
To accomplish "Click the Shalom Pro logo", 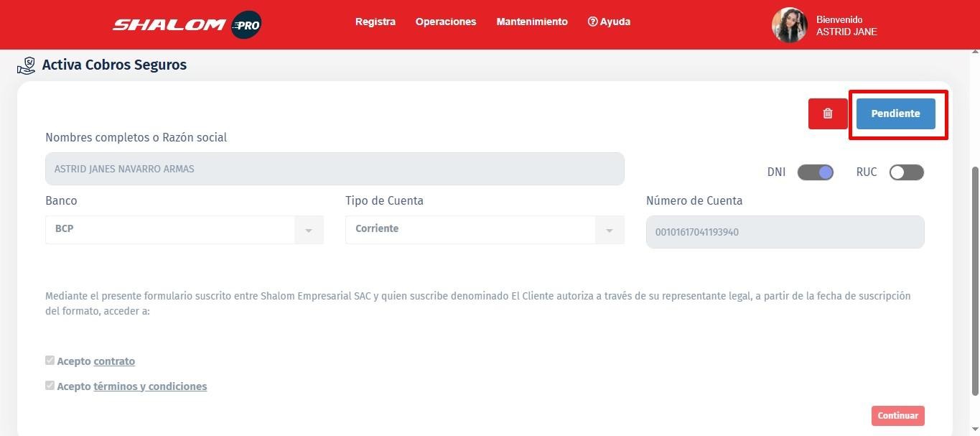I will [187, 25].
